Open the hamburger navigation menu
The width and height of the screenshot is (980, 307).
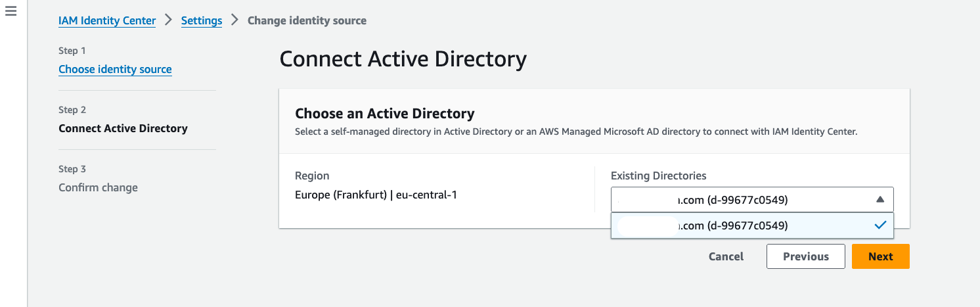11,12
